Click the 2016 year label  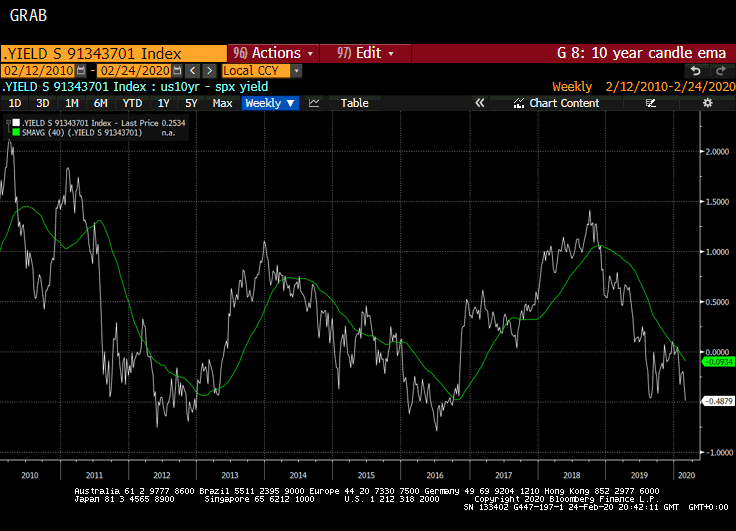point(435,475)
